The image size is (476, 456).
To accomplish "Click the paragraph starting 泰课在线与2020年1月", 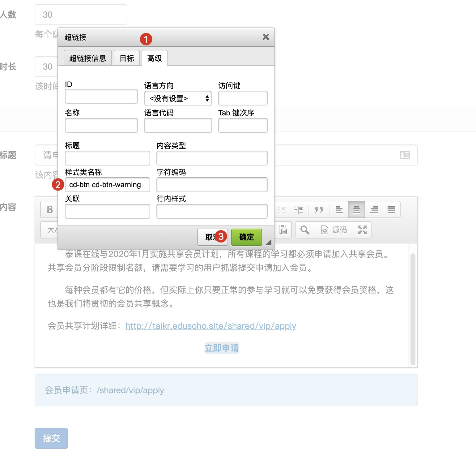I will pos(219,261).
